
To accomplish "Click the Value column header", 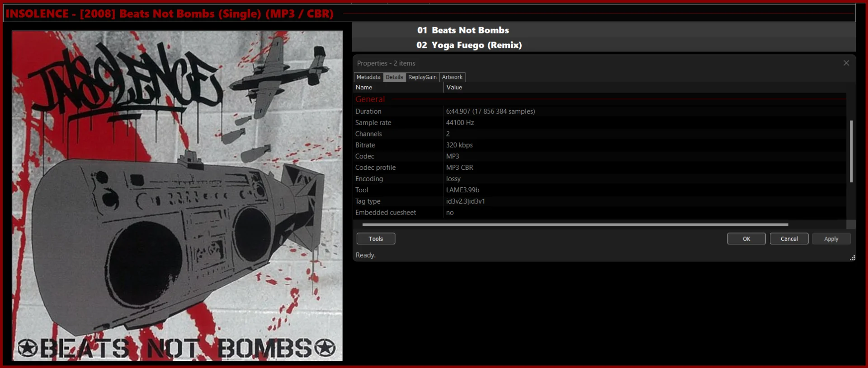I will pos(645,88).
